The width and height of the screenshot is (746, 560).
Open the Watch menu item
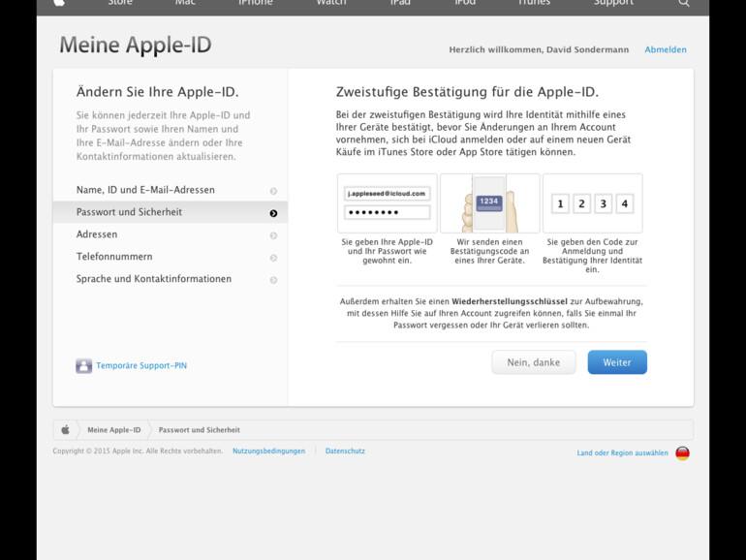(x=331, y=3)
